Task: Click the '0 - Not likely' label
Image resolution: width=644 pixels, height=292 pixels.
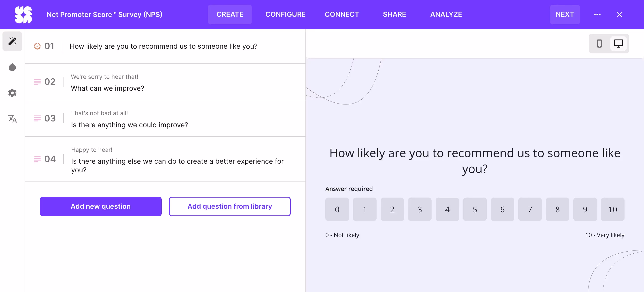Action: 342,235
